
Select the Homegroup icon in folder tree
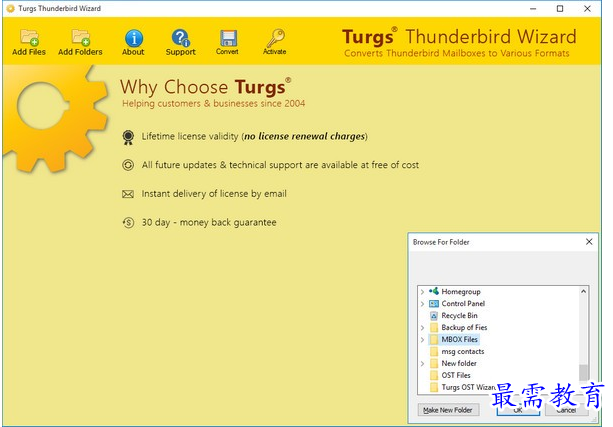434,291
